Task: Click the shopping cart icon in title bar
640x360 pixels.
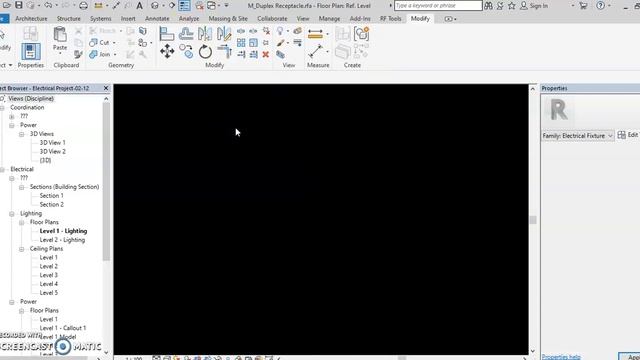Action: coord(583,6)
